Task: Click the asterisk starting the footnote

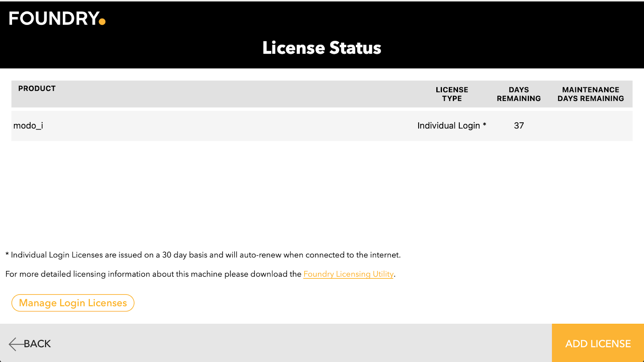Action: tap(7, 254)
